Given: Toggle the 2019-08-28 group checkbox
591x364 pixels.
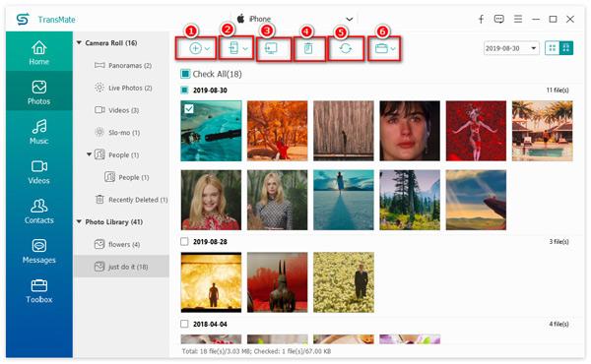Looking at the screenshot, I should 184,241.
